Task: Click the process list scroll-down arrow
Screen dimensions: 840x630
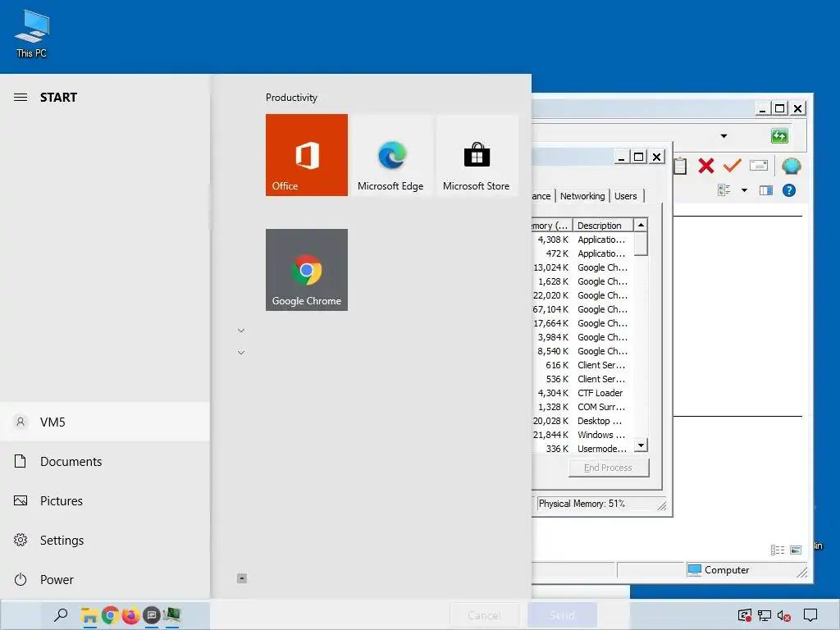Action: click(x=641, y=445)
